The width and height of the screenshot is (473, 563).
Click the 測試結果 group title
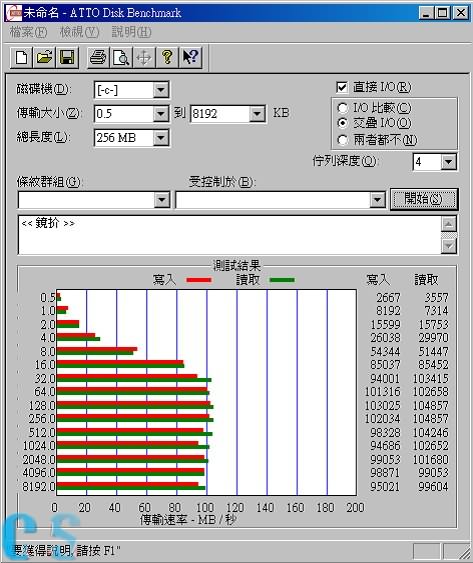tap(237, 266)
